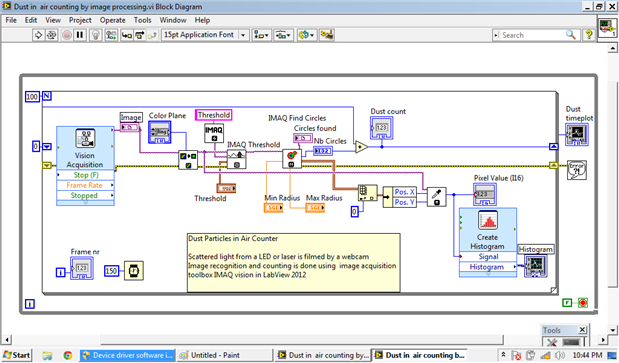Click Step Out toolbar button
Image resolution: width=619 pixels, height=363 pixels.
click(x=152, y=35)
